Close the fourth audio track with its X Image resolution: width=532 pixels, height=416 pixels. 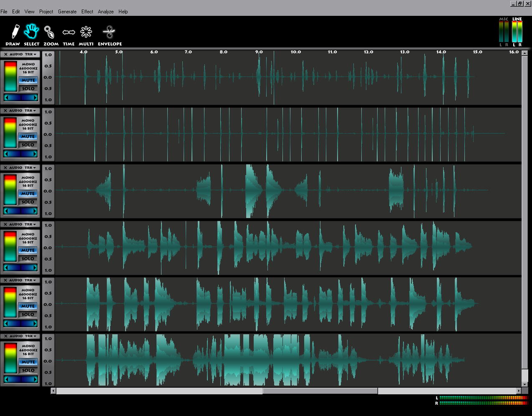pyautogui.click(x=6, y=224)
